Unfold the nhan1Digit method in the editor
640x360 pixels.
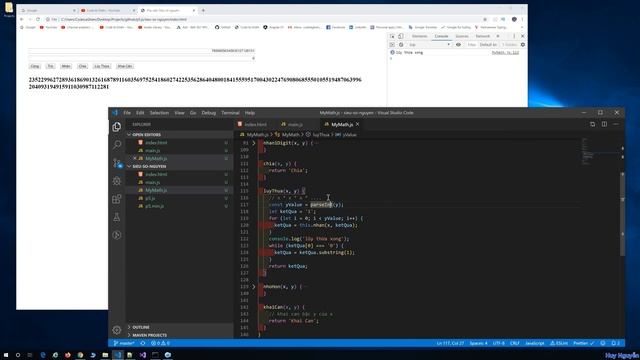click(253, 143)
